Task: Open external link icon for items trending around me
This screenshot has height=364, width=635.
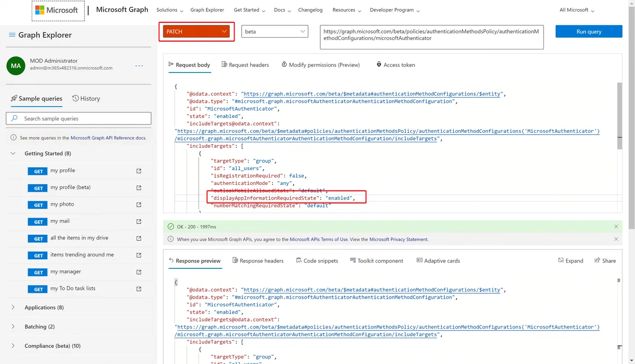Action: [x=139, y=255]
